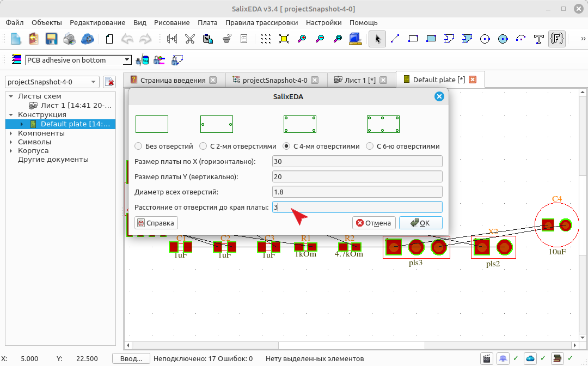This screenshot has height=366, width=588.
Task: Click the blue cloud storage toolbar icon
Action: click(87, 39)
